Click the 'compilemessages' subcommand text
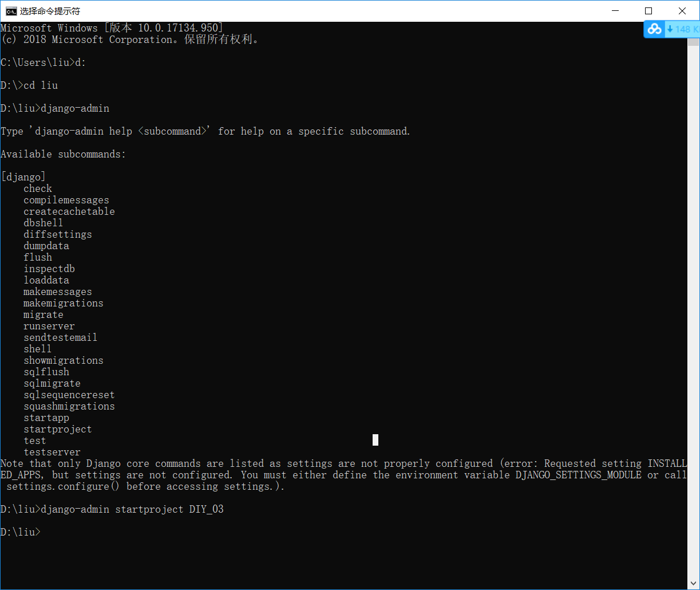Image resolution: width=700 pixels, height=590 pixels. click(x=66, y=200)
